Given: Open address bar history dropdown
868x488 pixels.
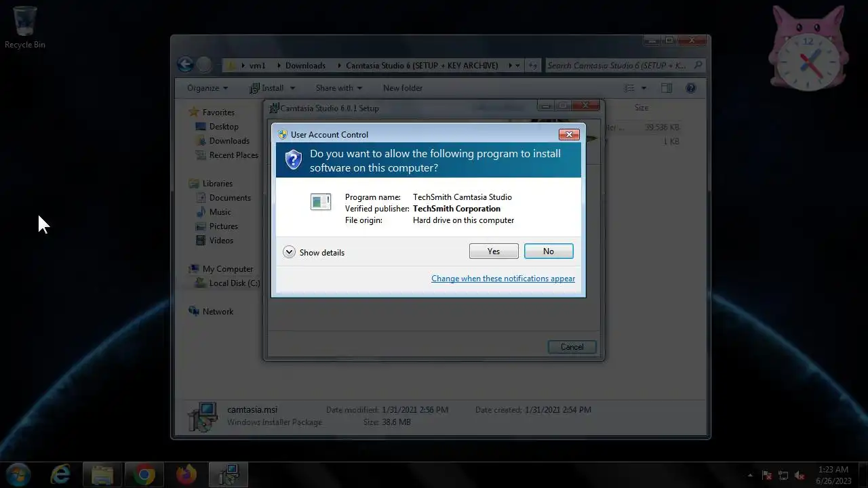Looking at the screenshot, I should point(518,66).
